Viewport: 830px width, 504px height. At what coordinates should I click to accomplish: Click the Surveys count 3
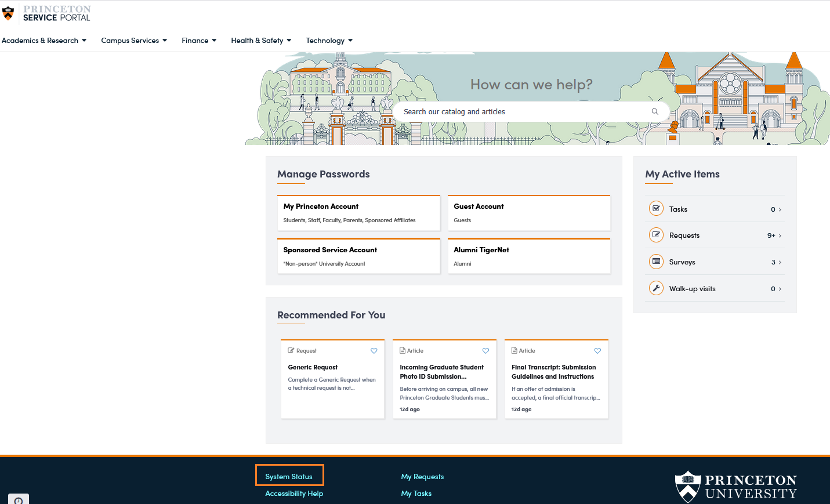pyautogui.click(x=773, y=262)
